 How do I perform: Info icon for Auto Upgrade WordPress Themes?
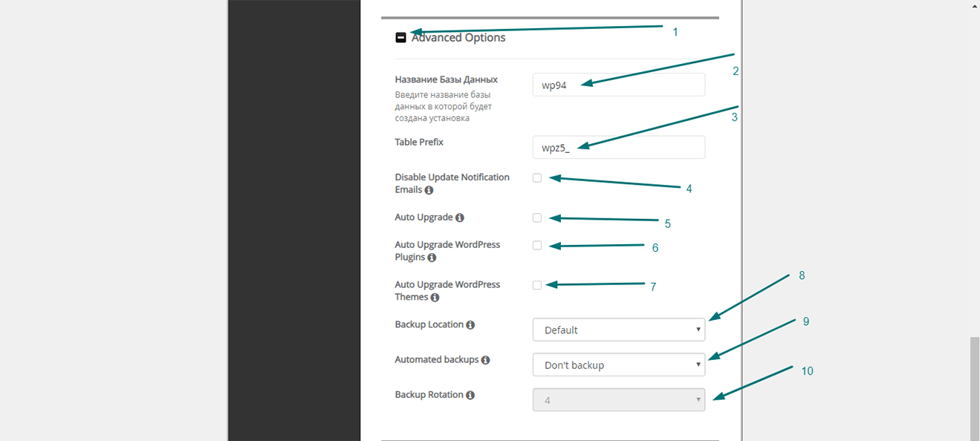pos(435,298)
